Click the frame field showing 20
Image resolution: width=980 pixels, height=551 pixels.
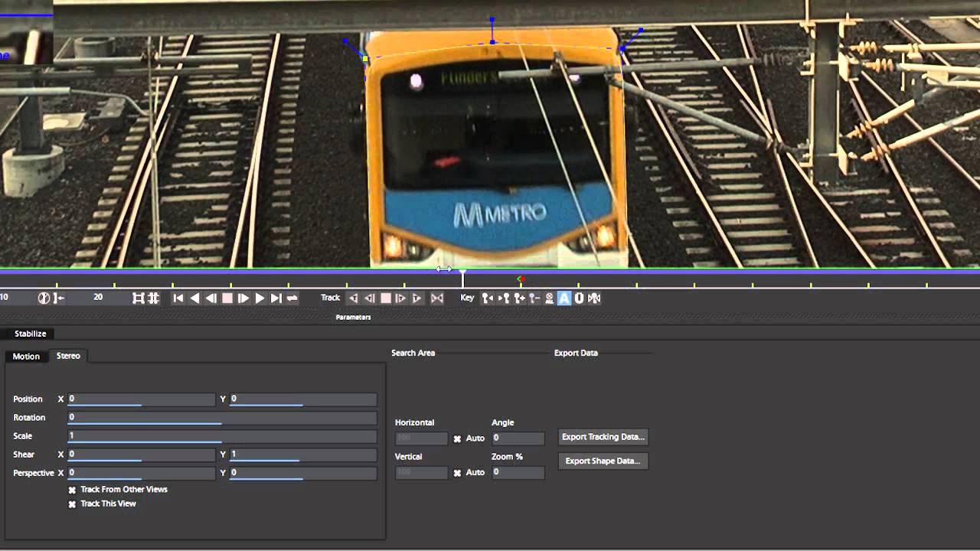click(98, 298)
